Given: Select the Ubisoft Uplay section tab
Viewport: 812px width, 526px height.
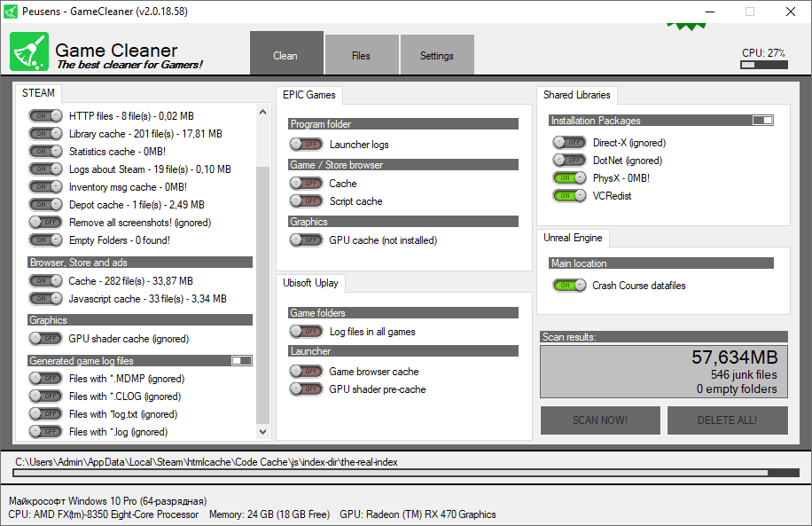Looking at the screenshot, I should coord(310,283).
